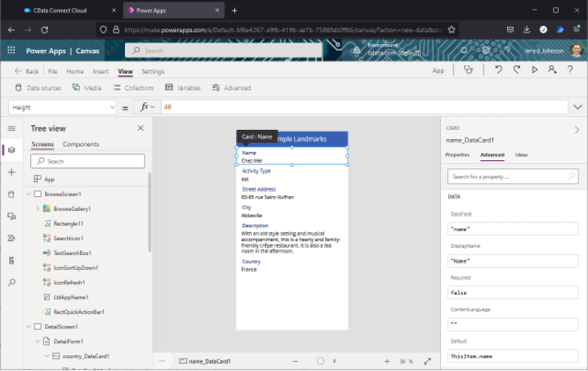Open a new browser tab
This screenshot has width=588, height=371.
(x=234, y=11)
